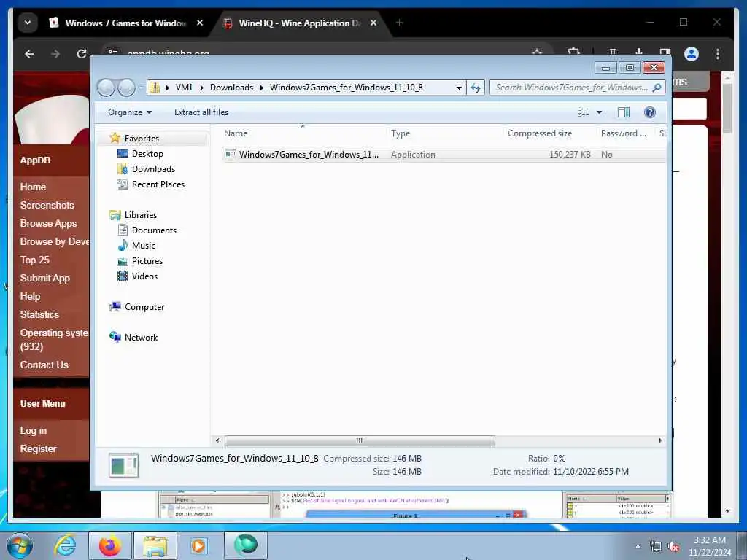Click the 150,237 KB size cell
Screen dimensions: 747x560
pos(570,155)
